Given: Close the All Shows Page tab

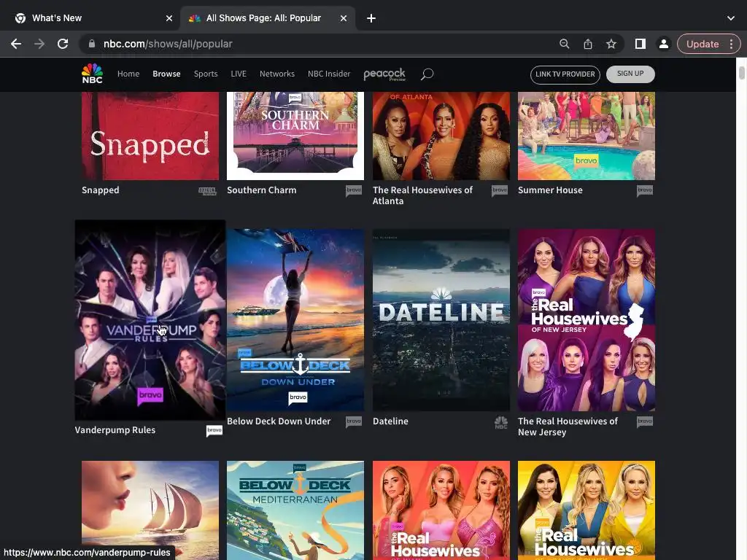Looking at the screenshot, I should 344,18.
